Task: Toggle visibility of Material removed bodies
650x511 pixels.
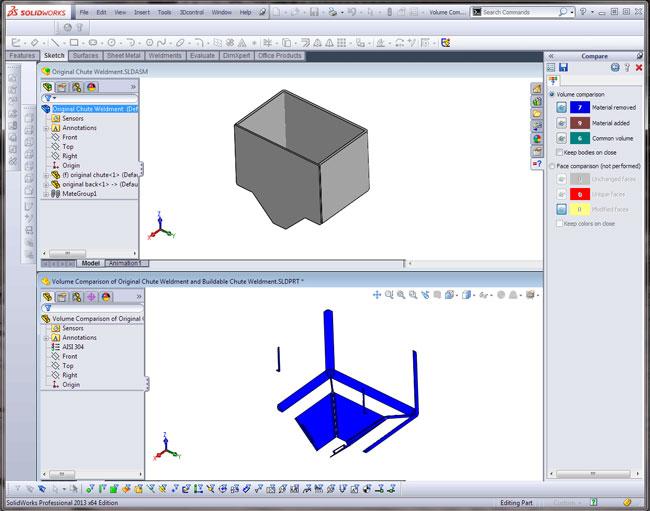Action: click(562, 107)
